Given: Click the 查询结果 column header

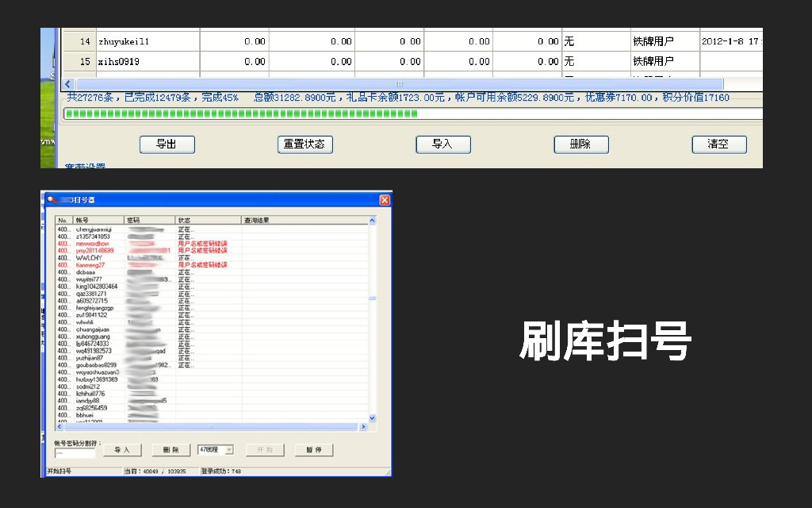Looking at the screenshot, I should tap(305, 221).
